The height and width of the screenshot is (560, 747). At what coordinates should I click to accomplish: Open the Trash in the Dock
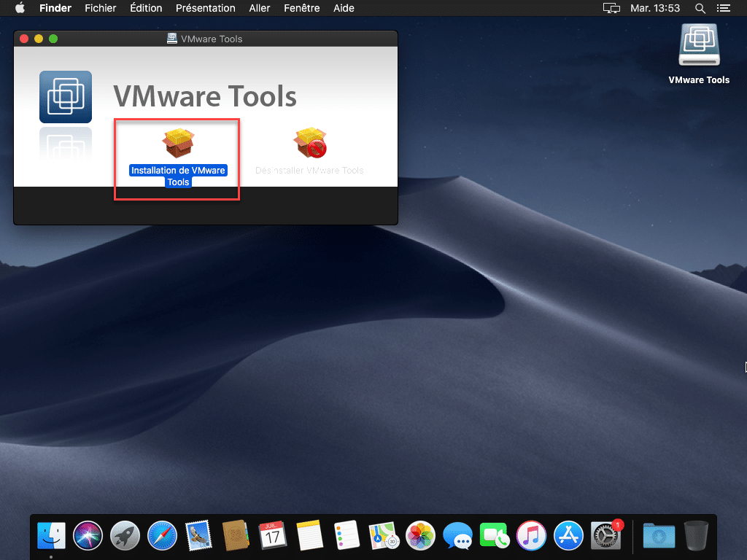coord(696,535)
